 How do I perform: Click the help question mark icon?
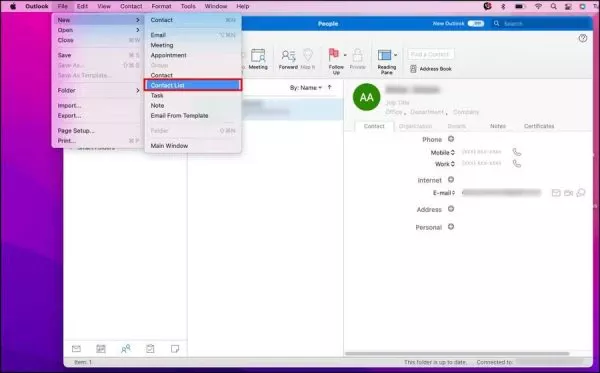pos(582,38)
